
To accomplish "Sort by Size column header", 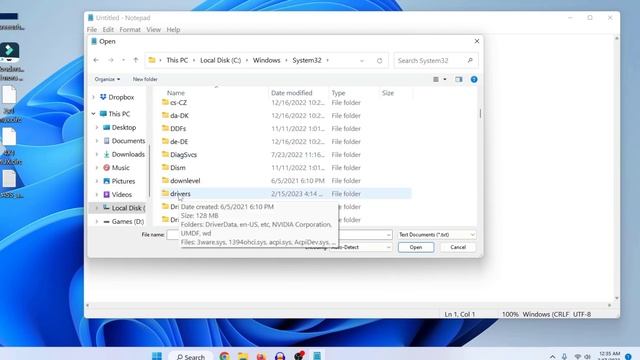I will click(x=388, y=93).
